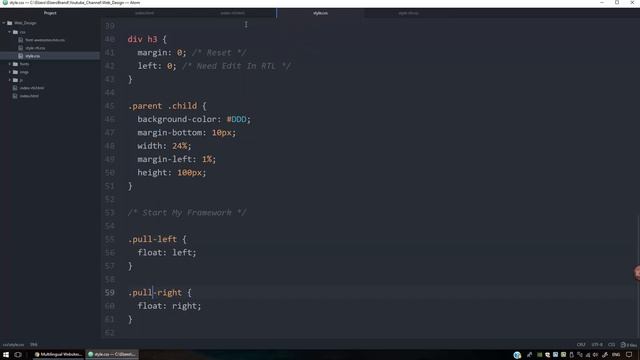Click the js folder icon
The width and height of the screenshot is (640, 360).
click(16, 80)
